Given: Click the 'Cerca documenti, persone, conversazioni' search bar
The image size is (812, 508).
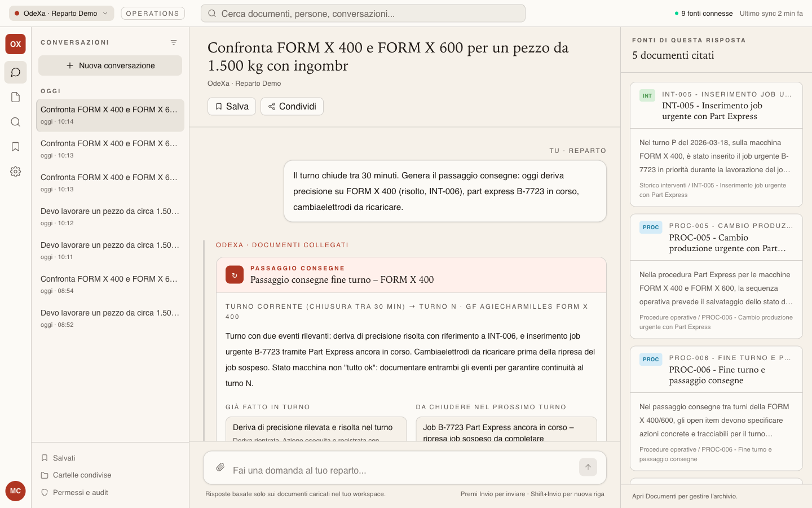Looking at the screenshot, I should tap(363, 13).
